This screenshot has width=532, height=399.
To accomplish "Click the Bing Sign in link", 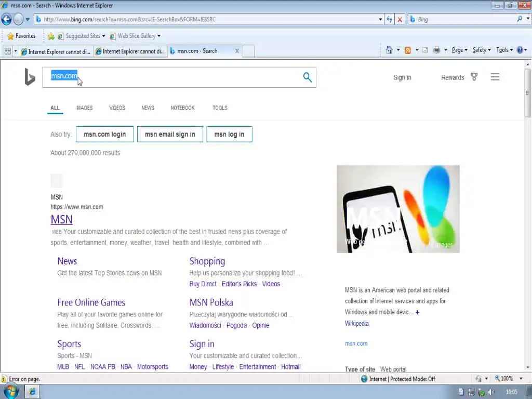I will click(x=402, y=77).
